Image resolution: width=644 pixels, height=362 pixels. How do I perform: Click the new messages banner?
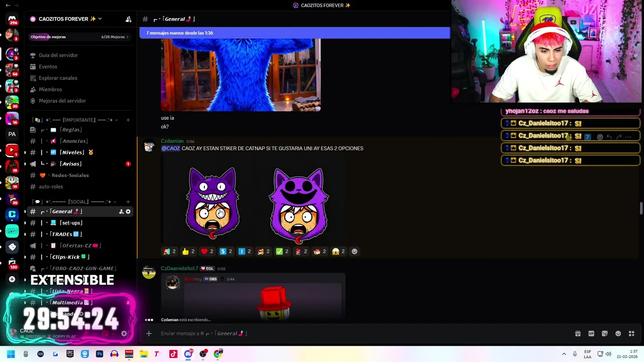click(295, 33)
